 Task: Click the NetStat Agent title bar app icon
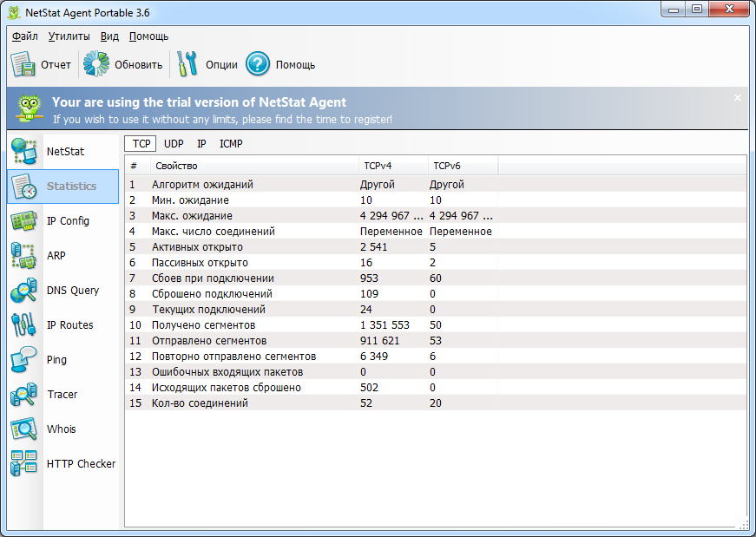[14, 12]
